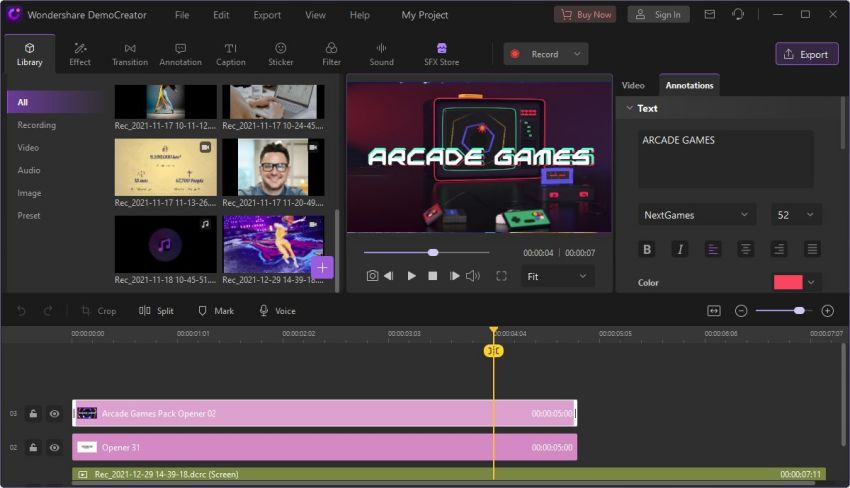Start Voice recording
850x488 pixels.
(x=278, y=311)
